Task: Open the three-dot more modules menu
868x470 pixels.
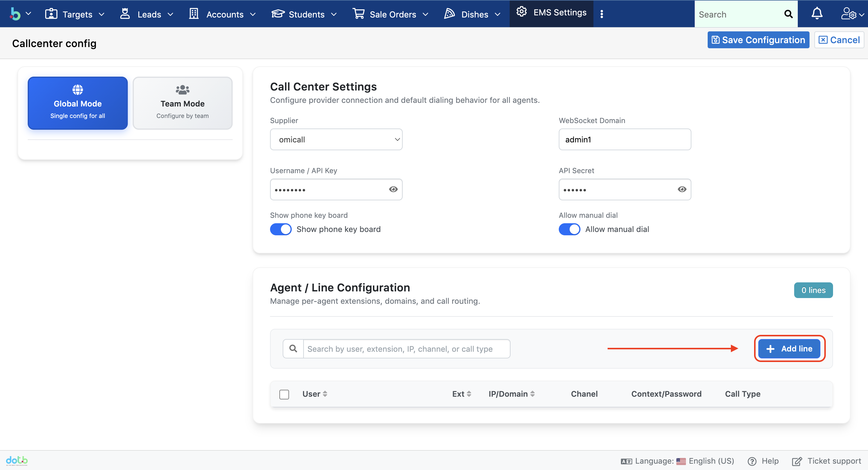Action: tap(602, 14)
